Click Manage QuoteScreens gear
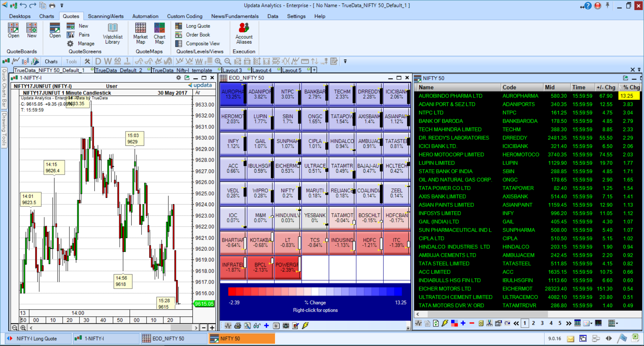 (80, 43)
